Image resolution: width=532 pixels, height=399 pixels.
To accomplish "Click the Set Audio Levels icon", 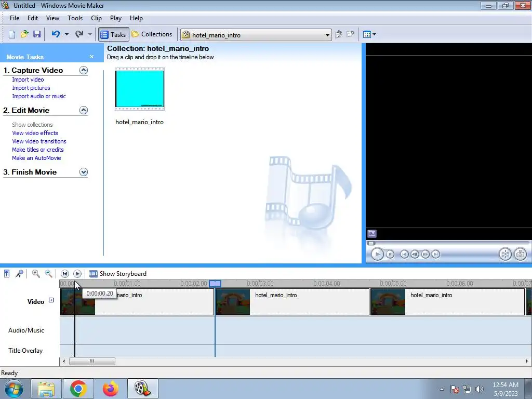I will tap(7, 273).
